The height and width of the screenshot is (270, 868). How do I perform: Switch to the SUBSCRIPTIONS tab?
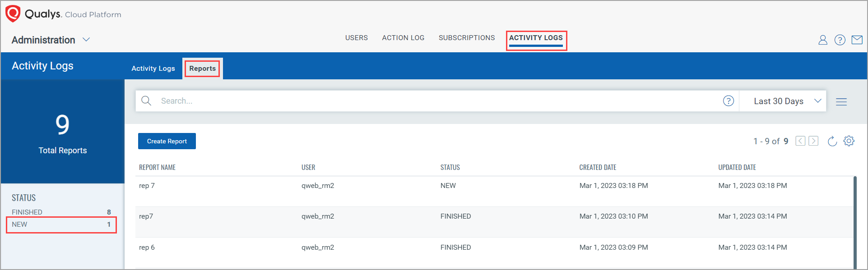pos(467,38)
